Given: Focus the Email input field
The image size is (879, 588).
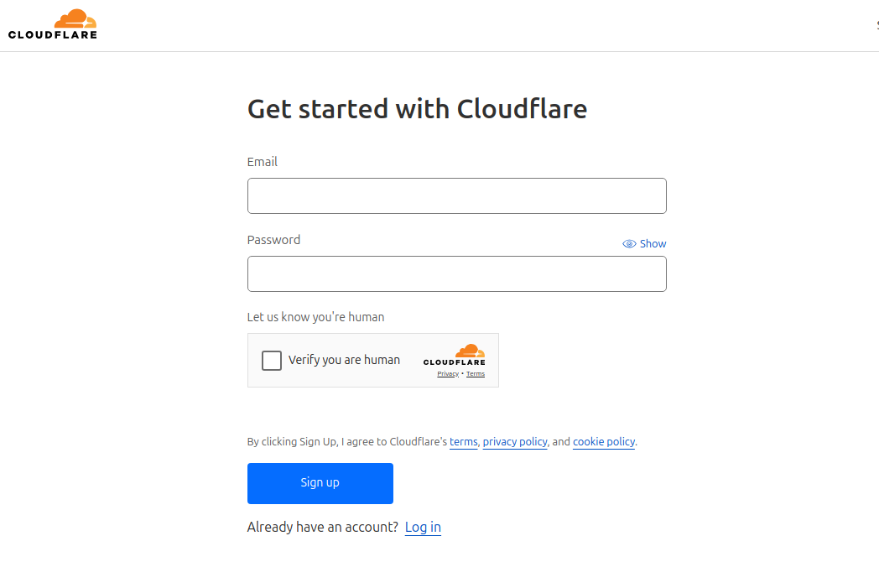Looking at the screenshot, I should click(x=456, y=196).
